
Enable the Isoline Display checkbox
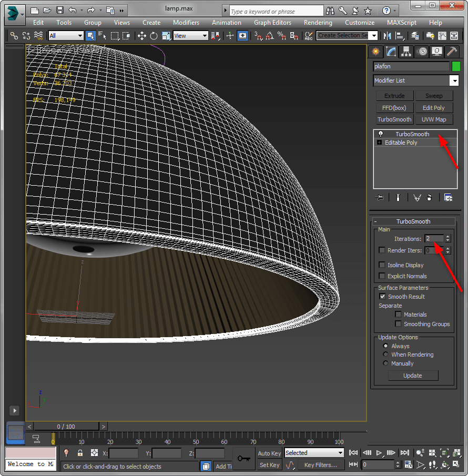click(x=382, y=265)
